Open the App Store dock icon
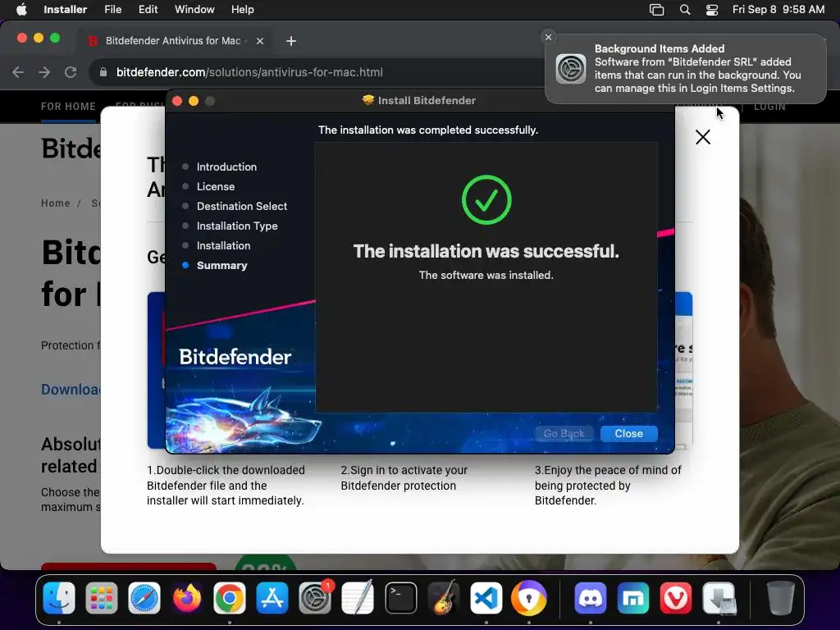The height and width of the screenshot is (630, 840). pyautogui.click(x=272, y=598)
